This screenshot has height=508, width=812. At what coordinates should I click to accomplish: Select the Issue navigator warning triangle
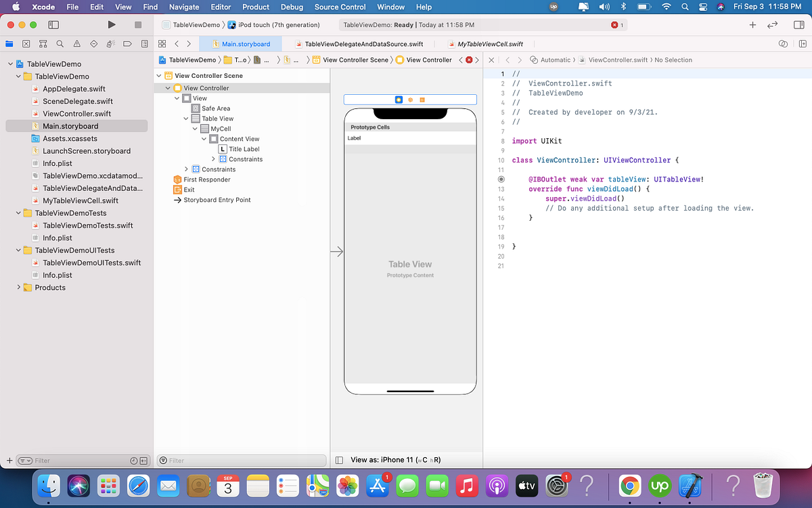coord(77,43)
